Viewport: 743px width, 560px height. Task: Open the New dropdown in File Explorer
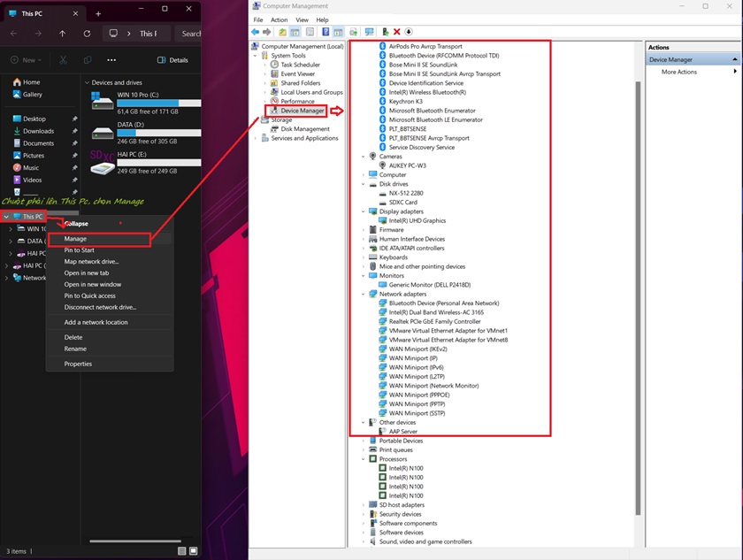click(27, 60)
